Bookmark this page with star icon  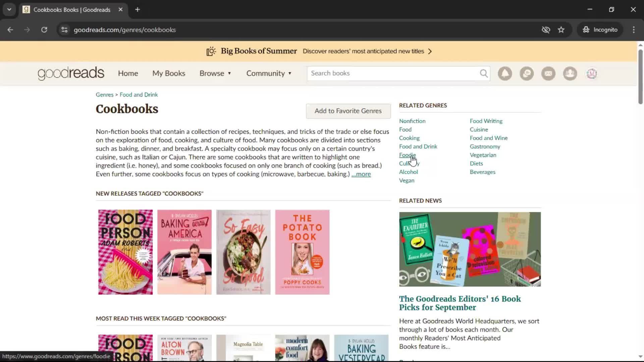click(x=561, y=30)
